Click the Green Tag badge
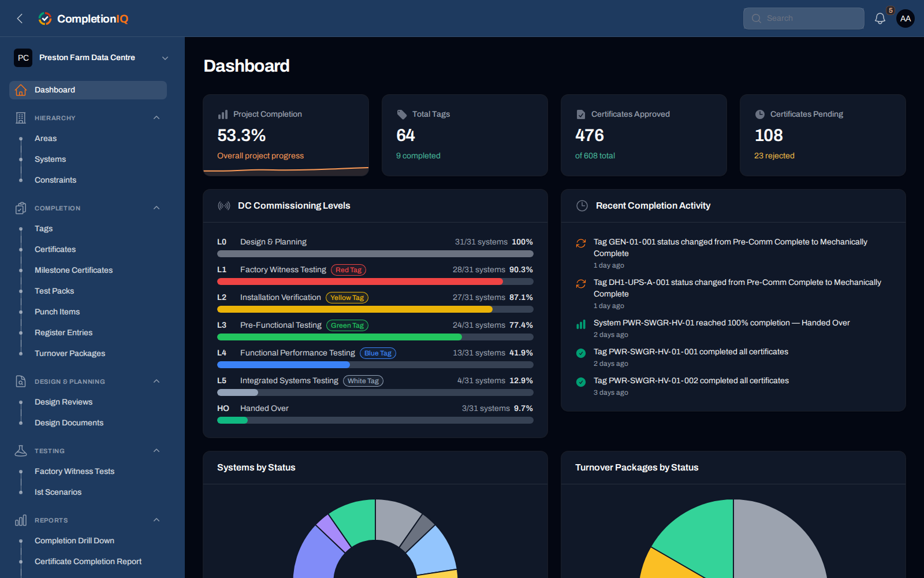 347,325
